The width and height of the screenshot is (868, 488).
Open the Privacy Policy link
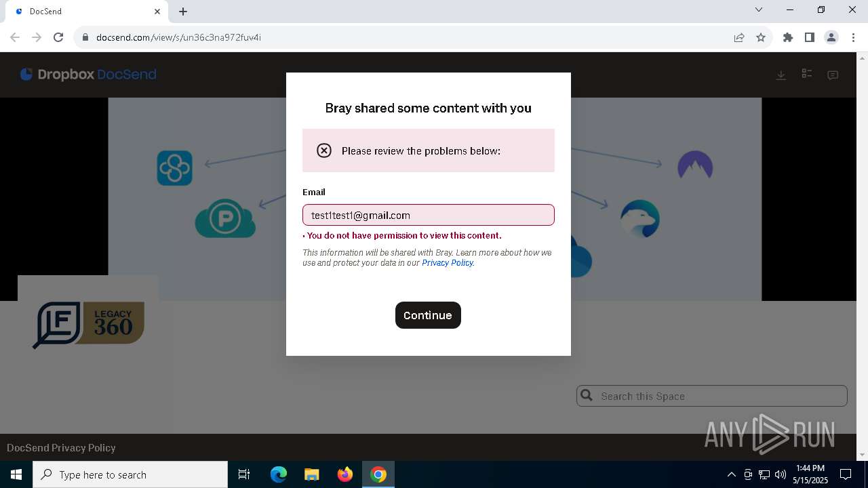tap(447, 263)
